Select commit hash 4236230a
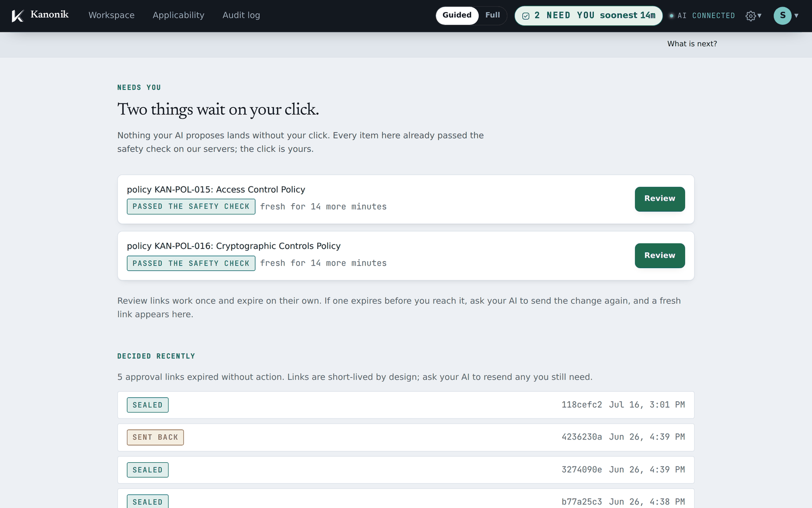This screenshot has height=508, width=812. 582,437
